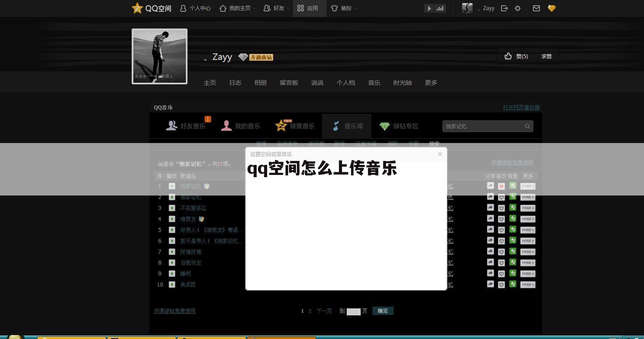The image size is (644, 339).
Task: Click the large profile photo
Action: (x=160, y=56)
